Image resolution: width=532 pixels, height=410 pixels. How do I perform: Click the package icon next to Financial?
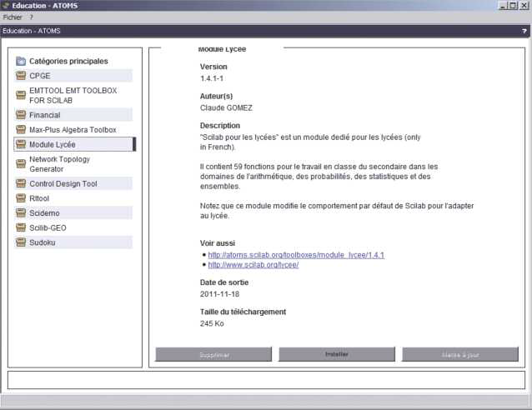[x=21, y=115]
